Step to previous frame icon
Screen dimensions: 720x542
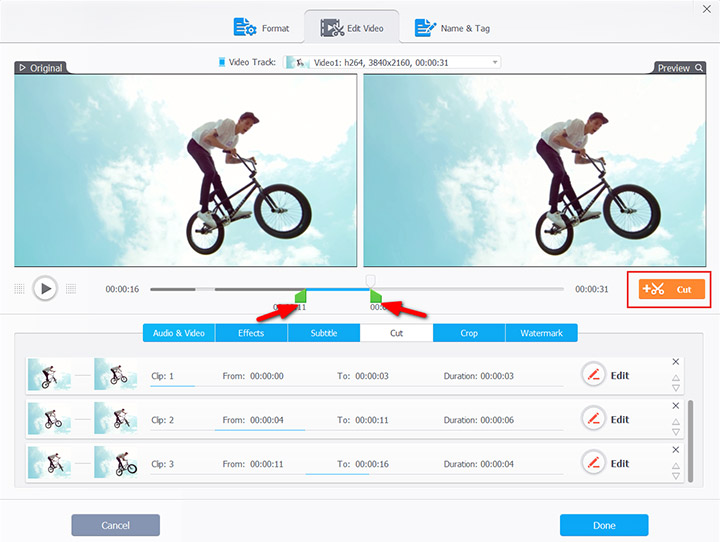pos(19,289)
